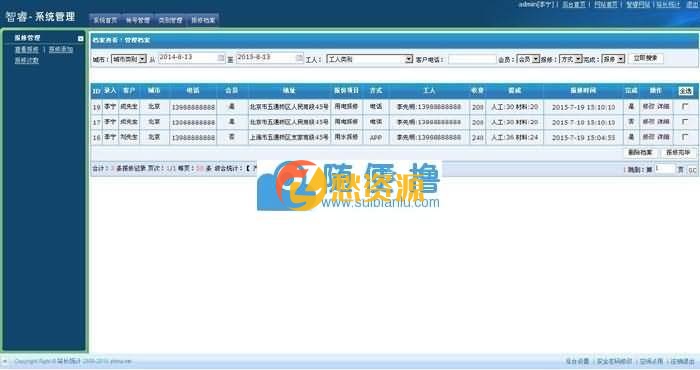Select the 240 fee cell in row 16
This screenshot has height=370, width=700.
(477, 137)
